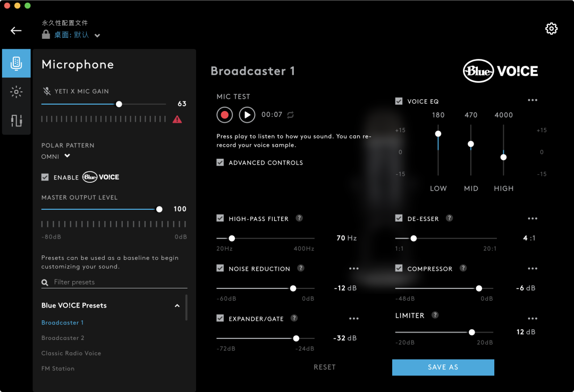Open the Polar Pattern OMNI dropdown
The height and width of the screenshot is (392, 574).
tap(56, 156)
